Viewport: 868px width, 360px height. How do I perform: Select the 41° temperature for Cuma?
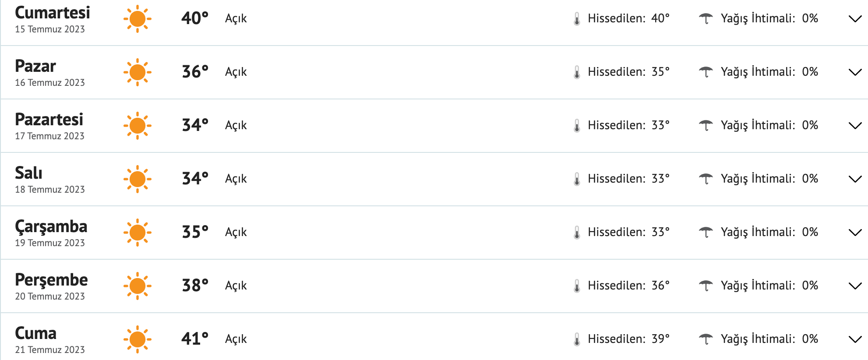point(195,339)
